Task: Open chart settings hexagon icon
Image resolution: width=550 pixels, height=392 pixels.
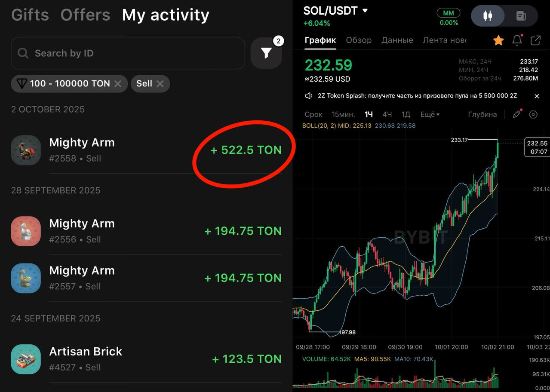Action: coord(533,114)
